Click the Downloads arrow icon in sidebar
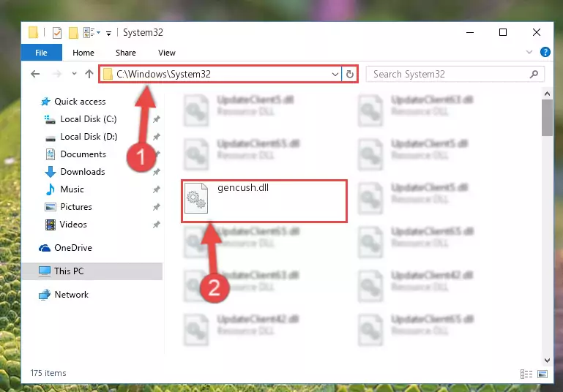 pyautogui.click(x=51, y=172)
